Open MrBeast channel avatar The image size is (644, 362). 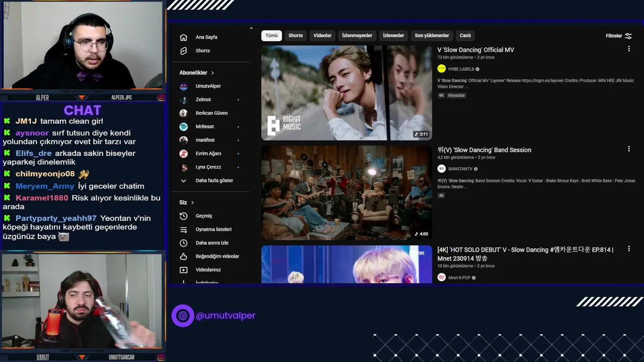(x=184, y=127)
